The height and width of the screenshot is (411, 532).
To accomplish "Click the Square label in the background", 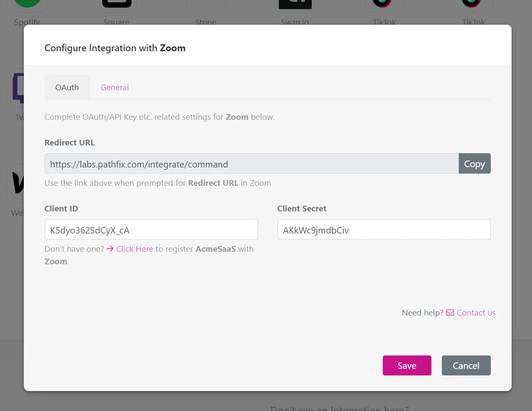I will pyautogui.click(x=116, y=22).
